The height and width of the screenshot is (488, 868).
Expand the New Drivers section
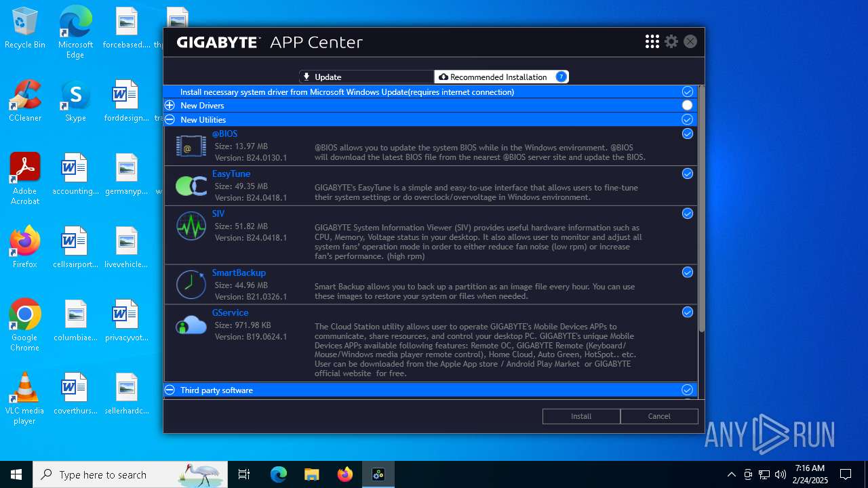tap(170, 106)
